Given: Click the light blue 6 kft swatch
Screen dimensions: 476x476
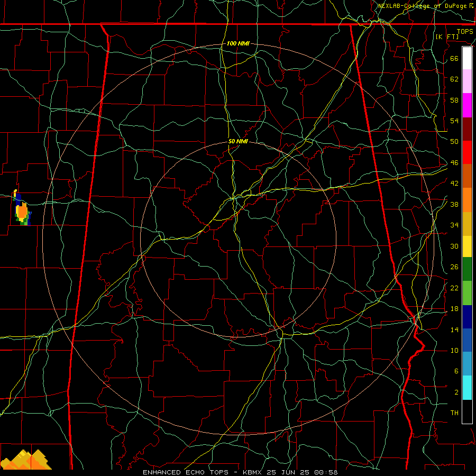Looking at the screenshot, I should point(467,364).
